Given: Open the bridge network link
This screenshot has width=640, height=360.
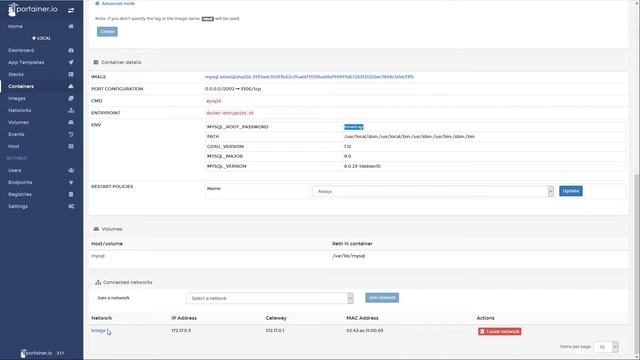Looking at the screenshot, I should click(98, 331).
